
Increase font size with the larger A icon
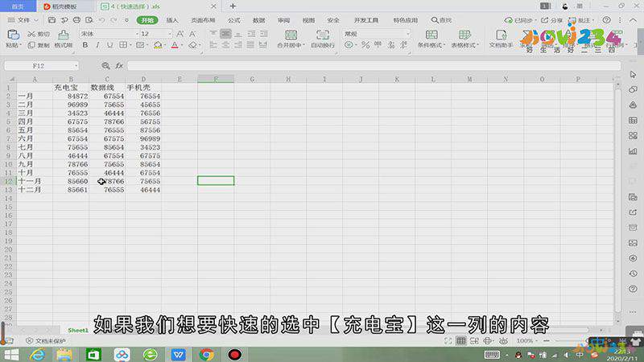click(x=180, y=34)
